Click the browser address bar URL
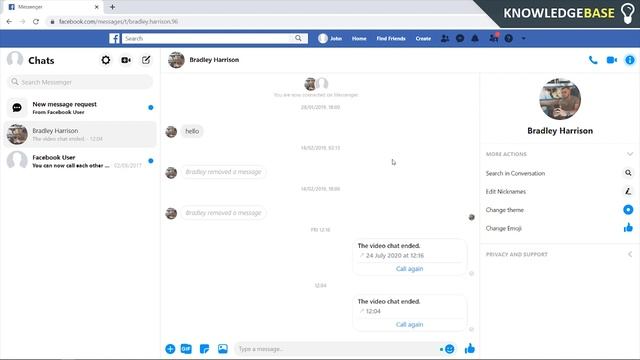This screenshot has width=640, height=360. (x=118, y=22)
